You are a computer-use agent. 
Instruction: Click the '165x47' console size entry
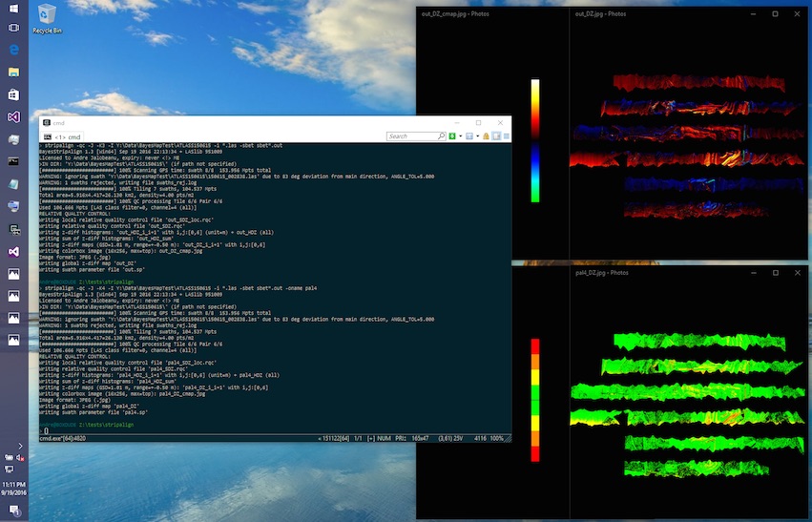(x=420, y=439)
